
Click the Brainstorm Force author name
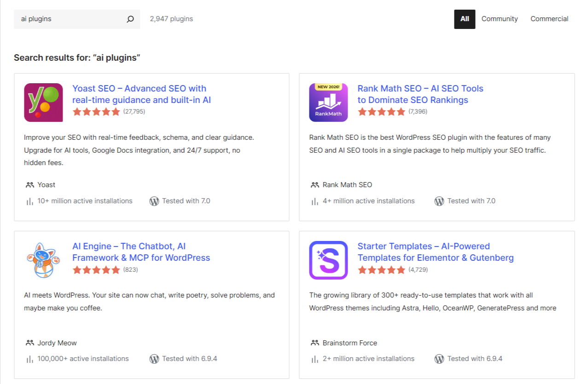pyautogui.click(x=349, y=343)
